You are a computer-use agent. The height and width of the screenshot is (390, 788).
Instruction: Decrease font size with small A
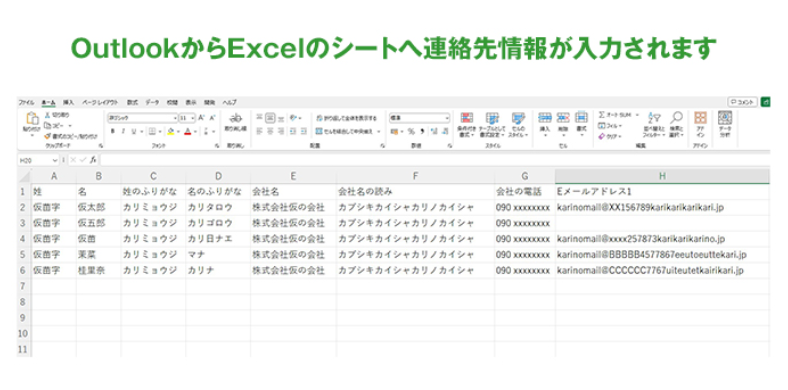pos(212,118)
